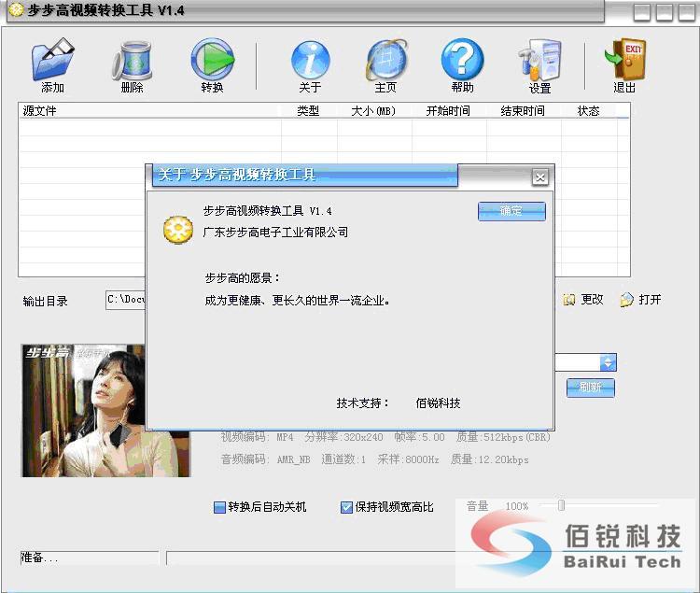Click the 打开 output folder icon
Viewport: 700px width, 593px height.
(627, 300)
